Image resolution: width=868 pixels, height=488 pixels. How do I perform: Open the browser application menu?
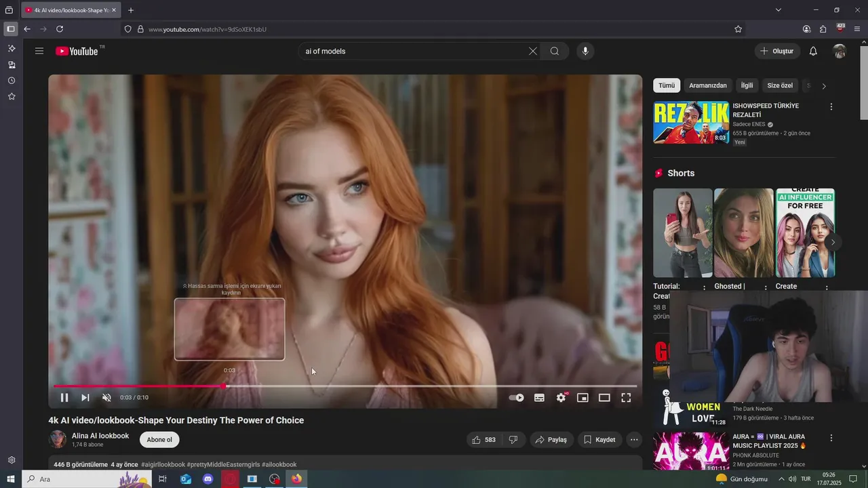coord(858,29)
